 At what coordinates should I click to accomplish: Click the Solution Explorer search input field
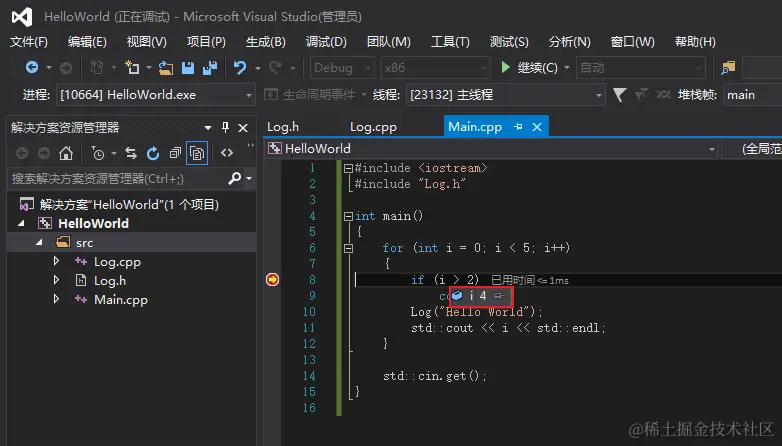[118, 179]
